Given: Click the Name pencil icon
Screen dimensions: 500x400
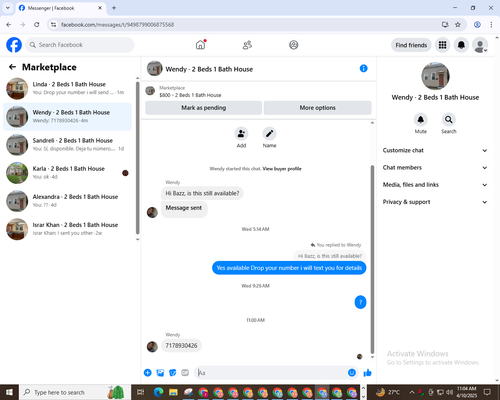Looking at the screenshot, I should click(x=269, y=134).
